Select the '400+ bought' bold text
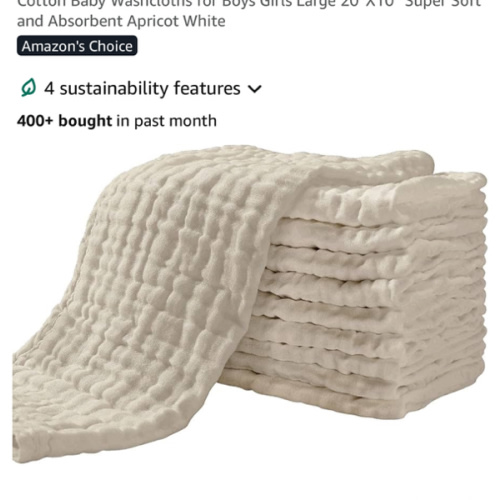Screen dimensions: 500x500 (64, 121)
